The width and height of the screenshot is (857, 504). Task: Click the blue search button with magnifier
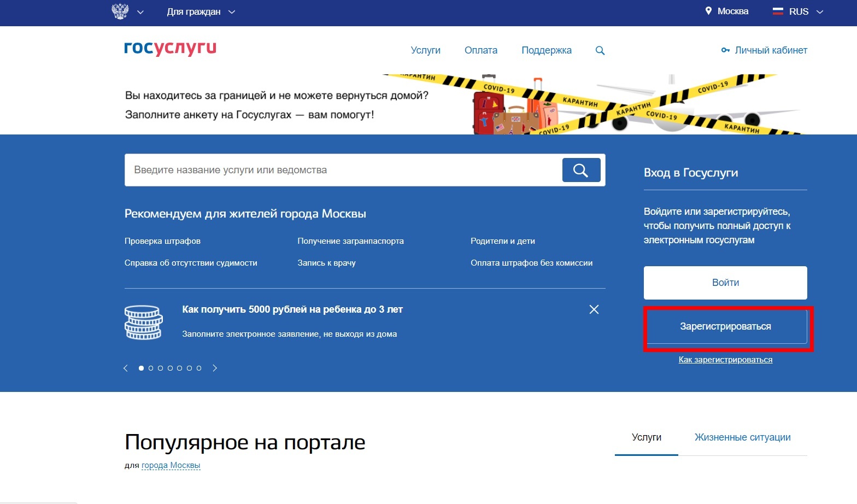click(581, 170)
